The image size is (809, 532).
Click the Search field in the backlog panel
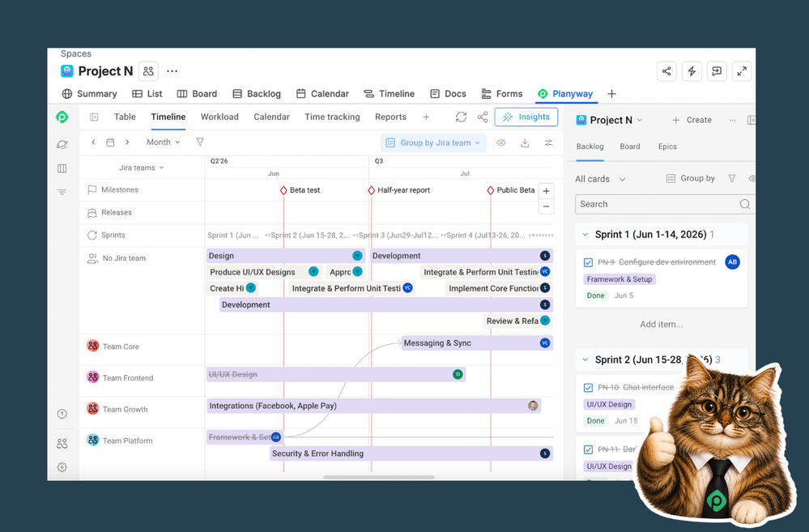tap(665, 204)
